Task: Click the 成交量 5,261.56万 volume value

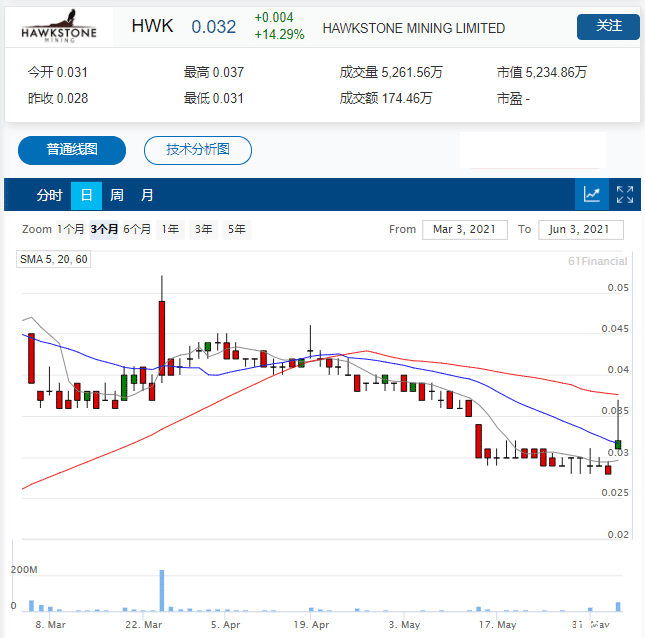Action: [391, 72]
